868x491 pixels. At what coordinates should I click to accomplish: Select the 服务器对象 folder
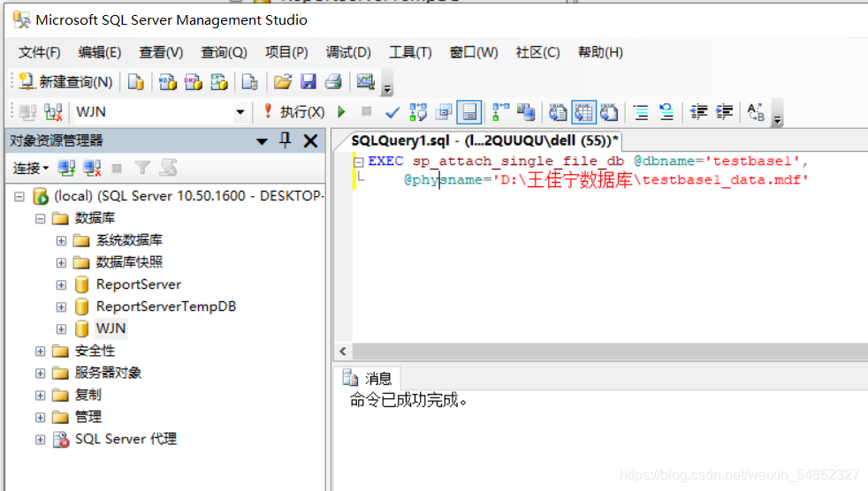click(x=108, y=373)
